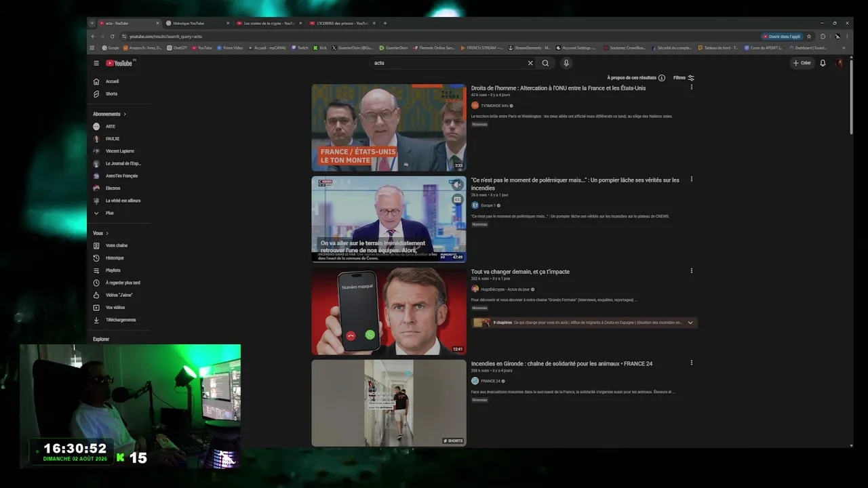Image resolution: width=868 pixels, height=488 pixels.
Task: Play the Macron Numéro masqué thumbnail
Action: tap(389, 311)
